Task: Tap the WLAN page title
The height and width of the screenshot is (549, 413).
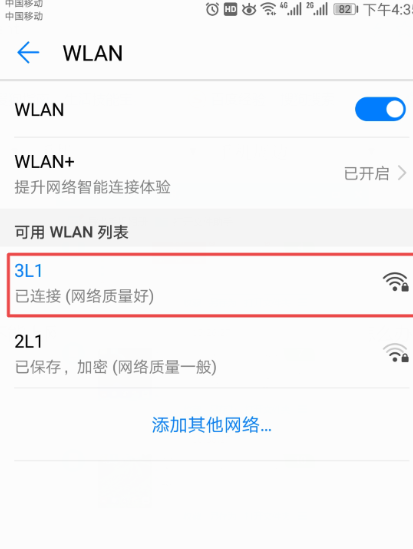Action: [93, 53]
